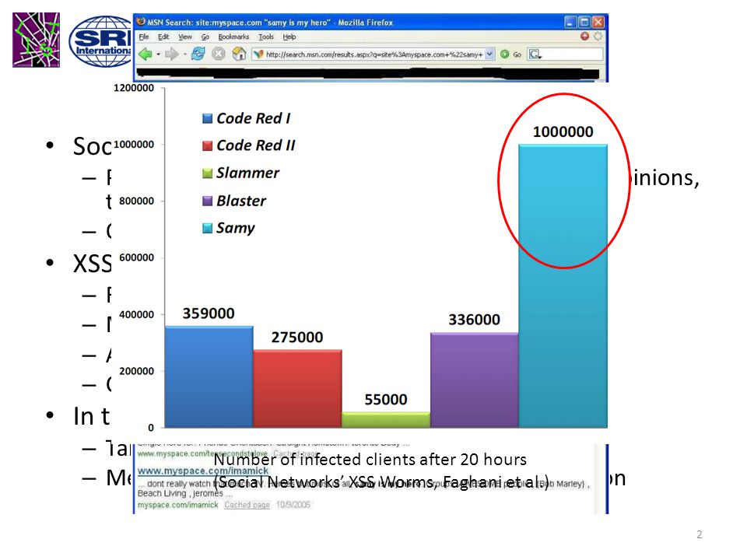Maximize the Firefox window

click(584, 22)
